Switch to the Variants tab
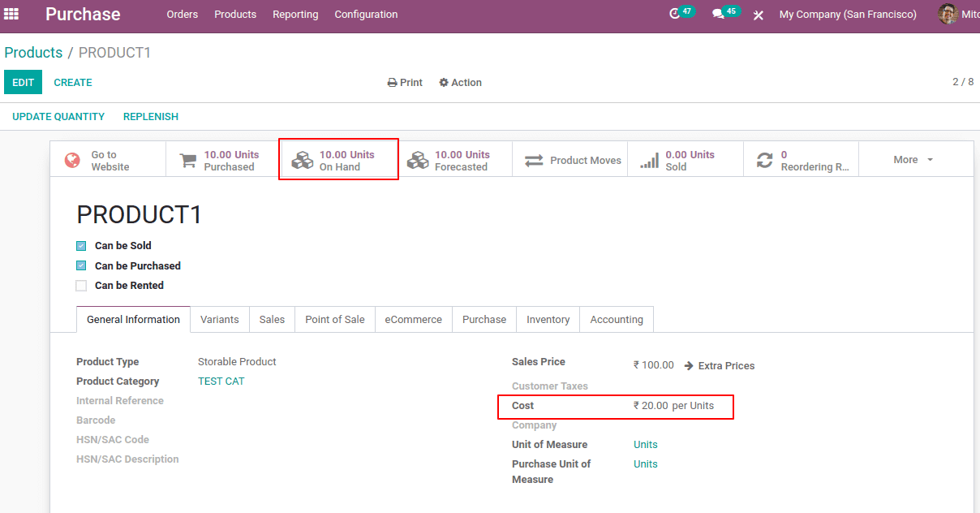This screenshot has height=513, width=980. [220, 320]
